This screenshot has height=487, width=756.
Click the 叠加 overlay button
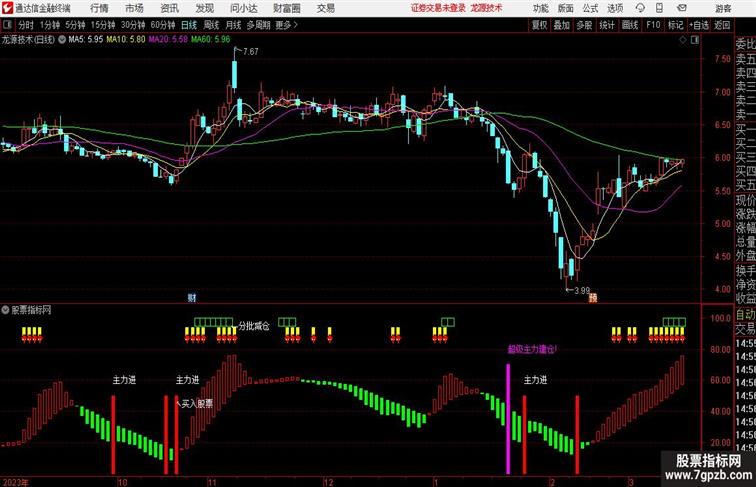pos(562,25)
